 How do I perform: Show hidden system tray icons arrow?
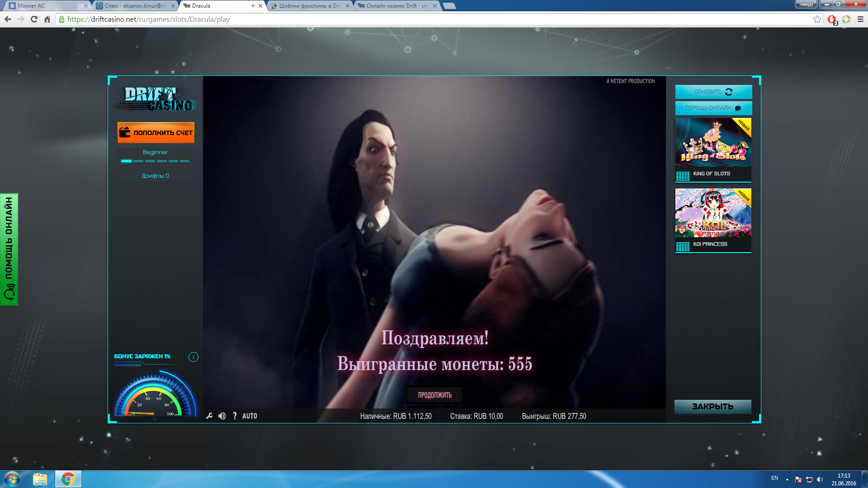[787, 479]
